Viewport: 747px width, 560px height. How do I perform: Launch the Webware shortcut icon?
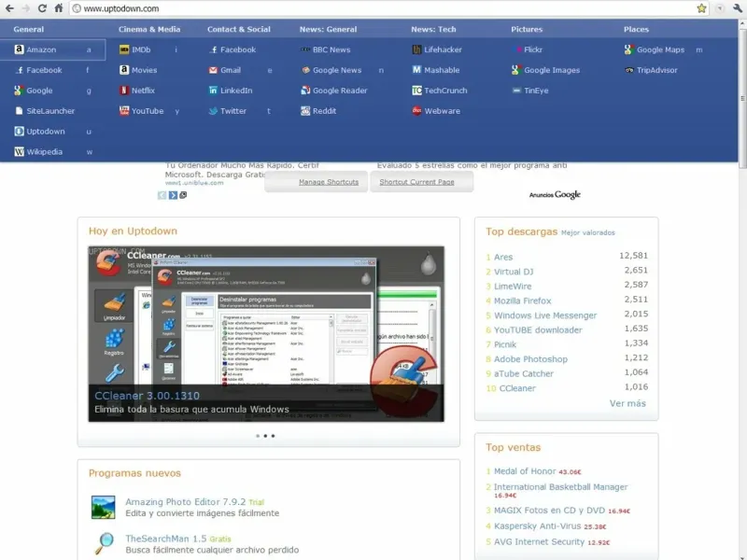[416, 111]
